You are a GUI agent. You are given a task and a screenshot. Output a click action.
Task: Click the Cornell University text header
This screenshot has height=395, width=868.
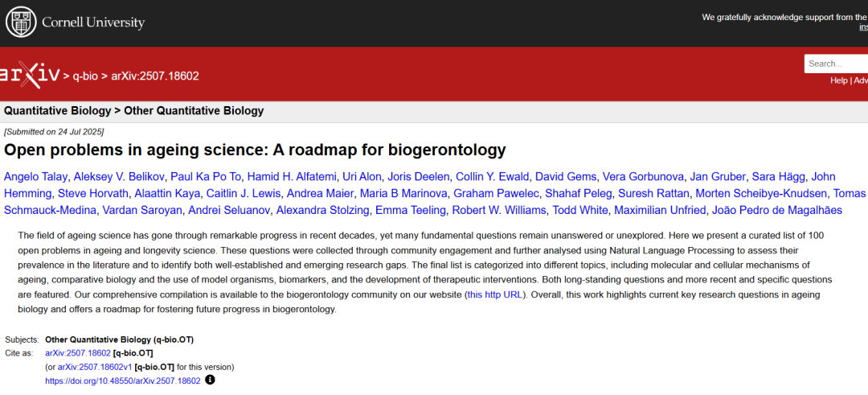pyautogui.click(x=93, y=23)
